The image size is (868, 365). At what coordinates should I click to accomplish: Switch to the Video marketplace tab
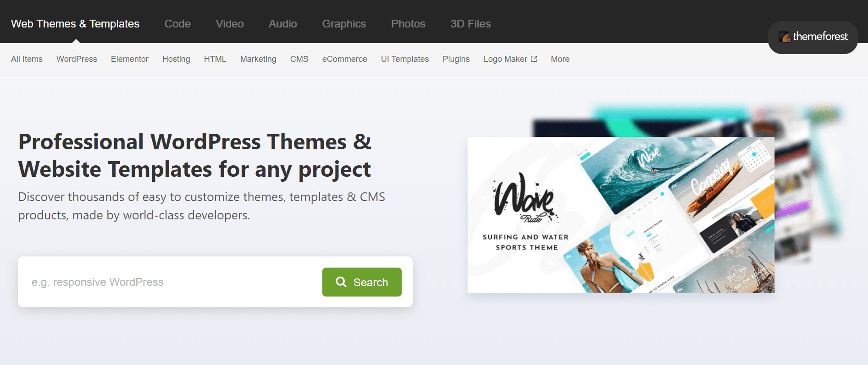[230, 24]
